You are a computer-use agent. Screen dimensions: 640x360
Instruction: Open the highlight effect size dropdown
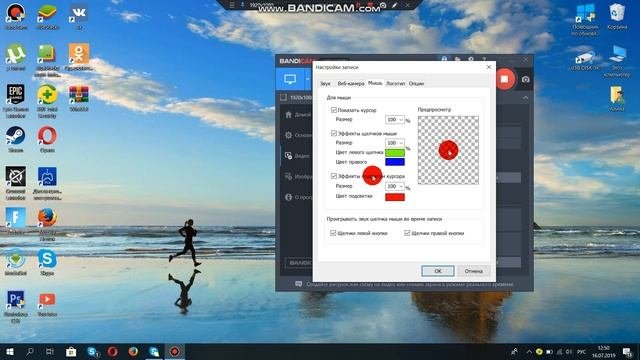(395, 186)
